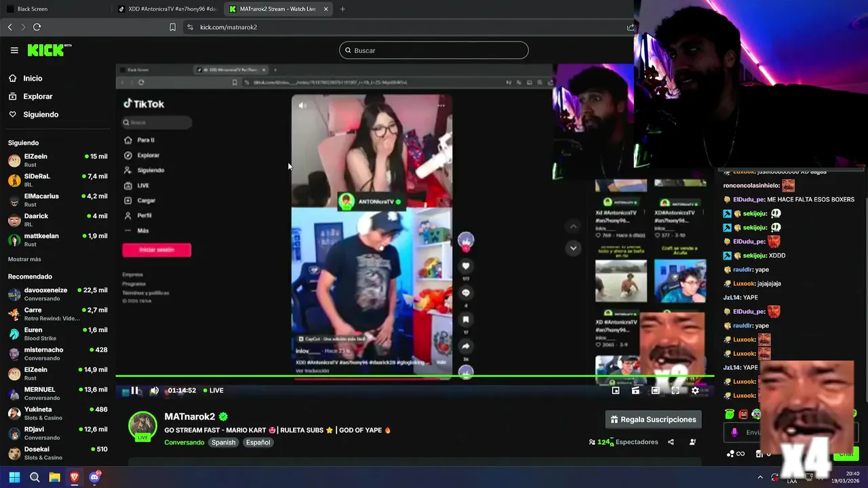Open misternacho recommended channel

click(58, 354)
